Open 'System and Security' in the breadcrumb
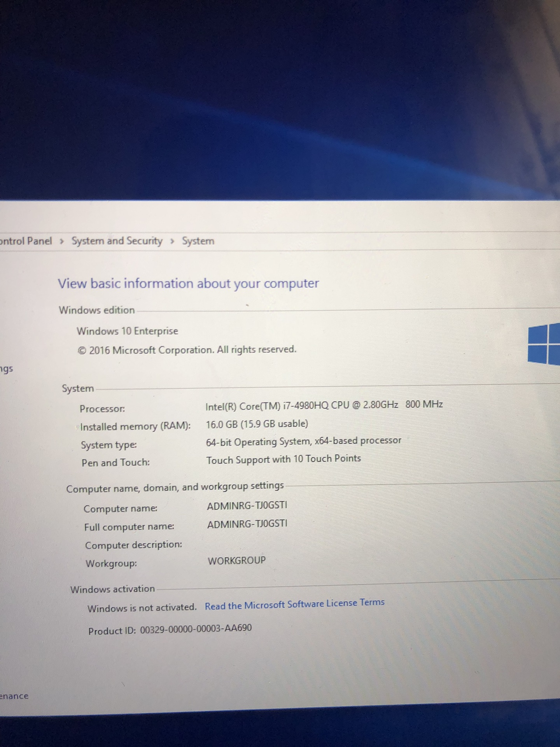 [x=117, y=241]
